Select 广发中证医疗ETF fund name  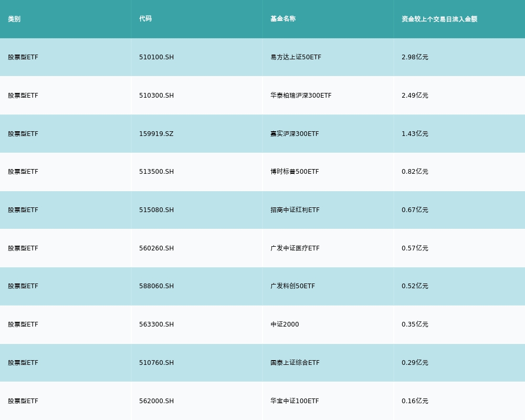[x=295, y=248]
